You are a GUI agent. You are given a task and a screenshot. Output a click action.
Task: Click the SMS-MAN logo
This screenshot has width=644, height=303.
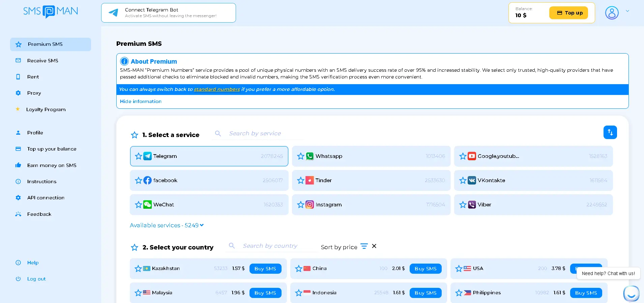coord(51,11)
